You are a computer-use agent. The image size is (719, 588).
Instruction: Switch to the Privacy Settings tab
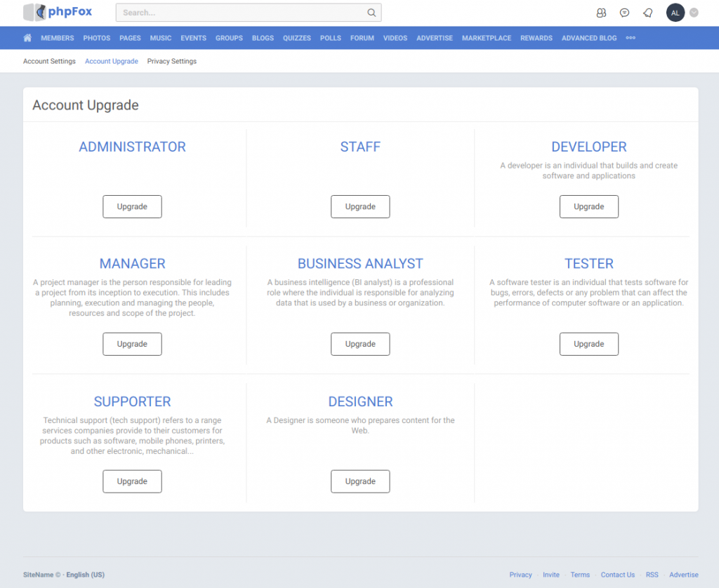tap(171, 61)
